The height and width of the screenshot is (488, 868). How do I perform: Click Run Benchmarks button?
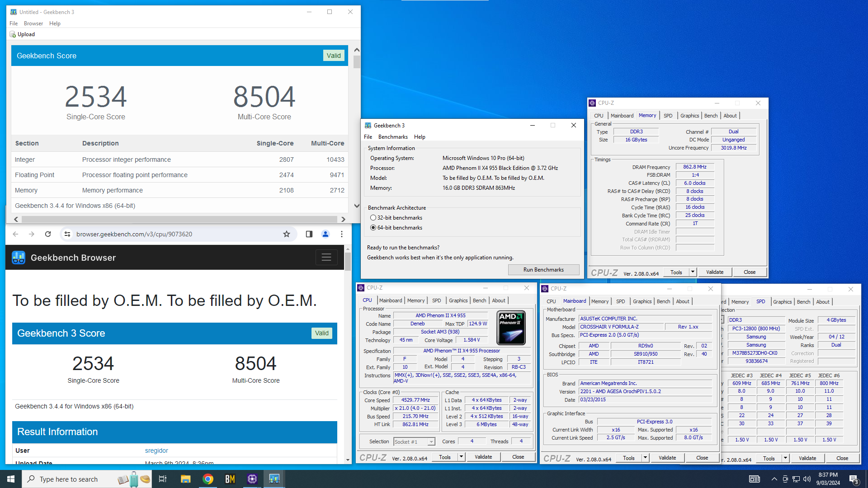543,270
